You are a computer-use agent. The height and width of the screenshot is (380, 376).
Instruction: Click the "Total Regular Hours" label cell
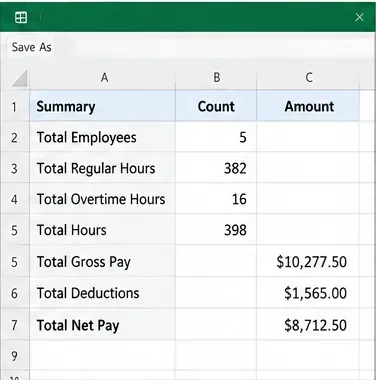103,168
